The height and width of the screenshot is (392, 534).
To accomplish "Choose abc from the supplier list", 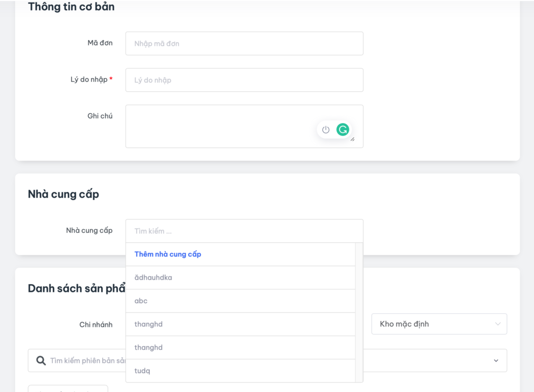I will pyautogui.click(x=240, y=301).
